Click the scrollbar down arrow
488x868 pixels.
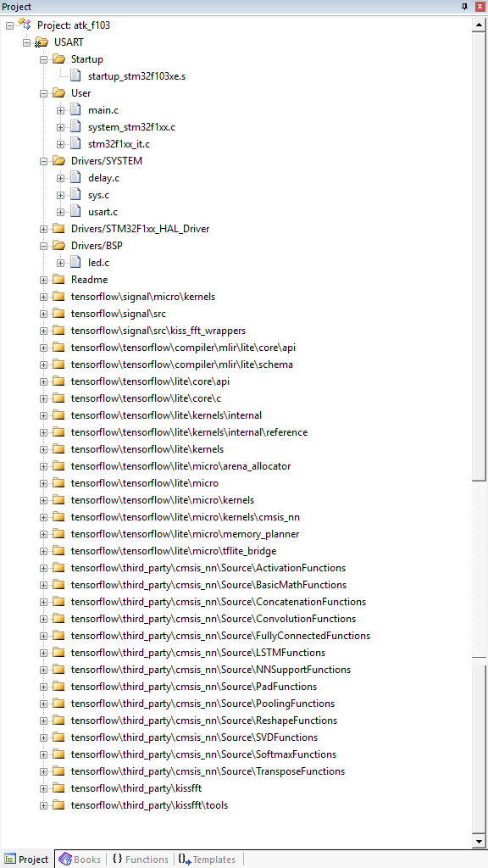click(x=480, y=842)
